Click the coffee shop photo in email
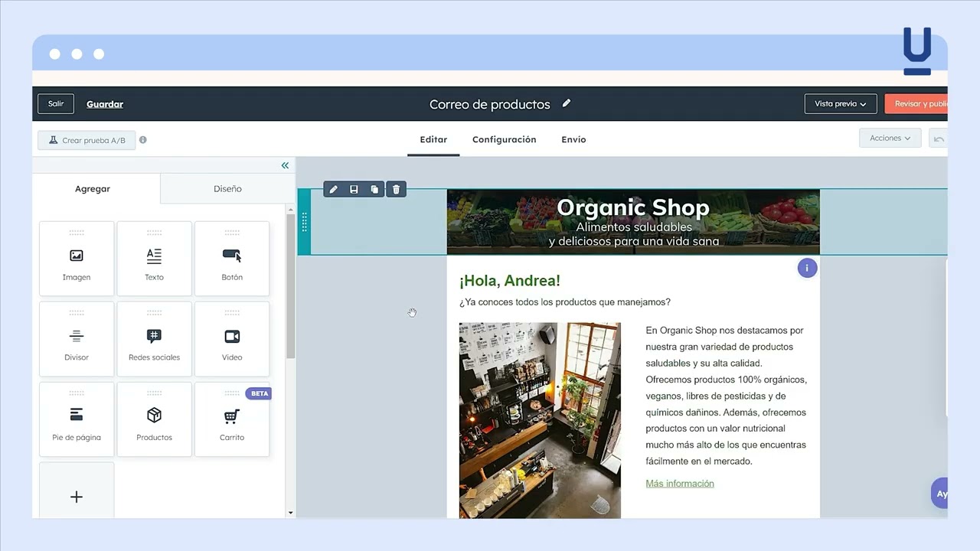980x551 pixels. 540,420
